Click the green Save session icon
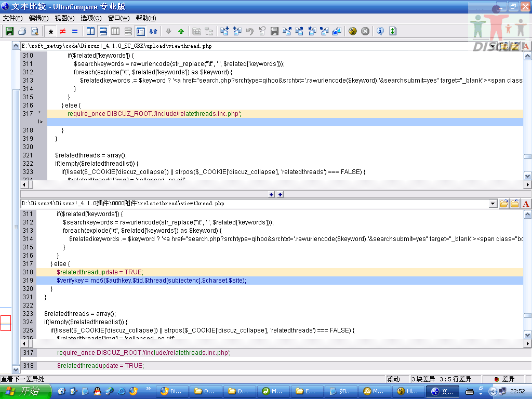Viewport: 532px width, 399px height. coord(9,32)
